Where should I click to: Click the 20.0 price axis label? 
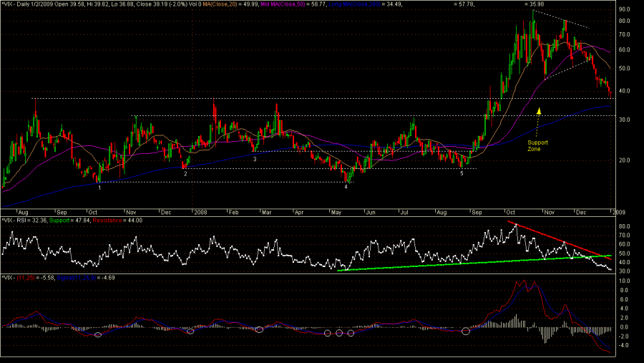coord(624,160)
